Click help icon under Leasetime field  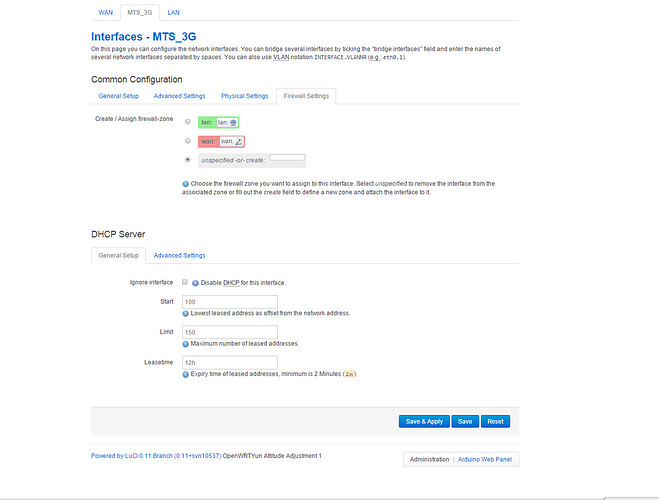tap(185, 374)
